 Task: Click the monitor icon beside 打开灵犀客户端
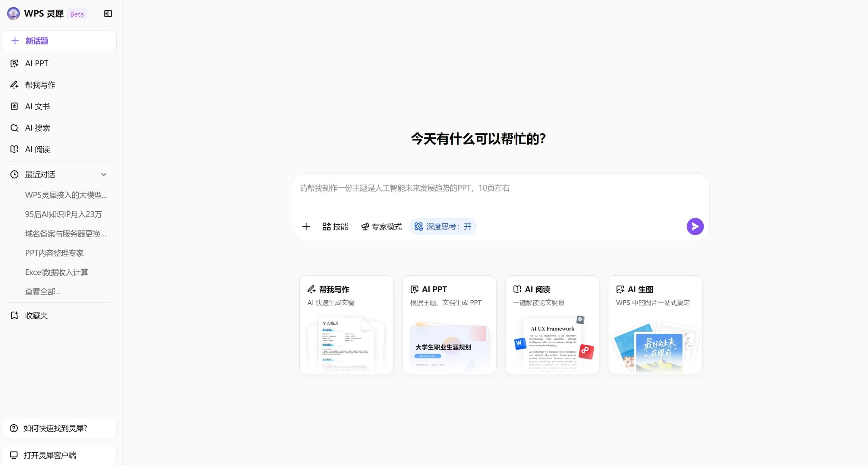point(14,455)
